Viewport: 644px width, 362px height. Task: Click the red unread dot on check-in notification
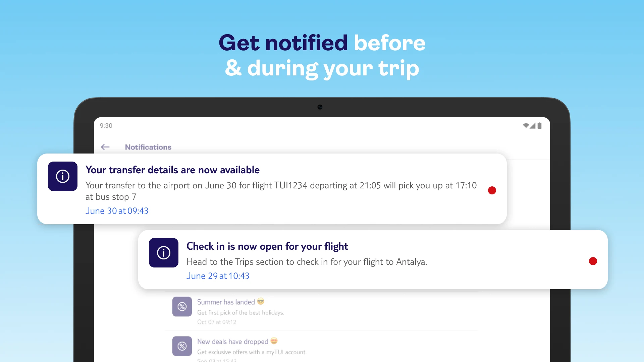click(x=593, y=261)
